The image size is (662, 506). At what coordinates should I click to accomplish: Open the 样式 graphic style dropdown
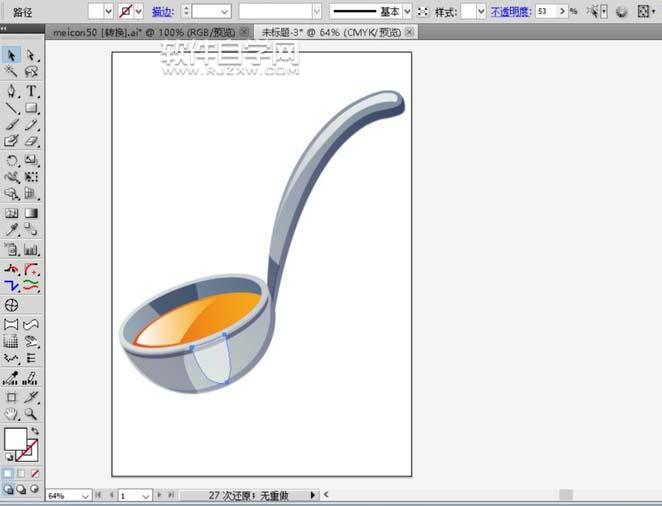coord(481,11)
